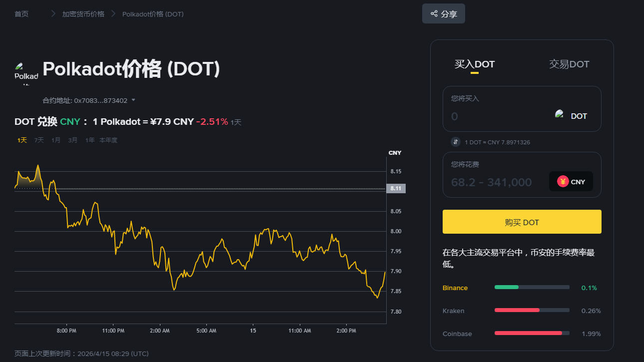Click the 页面上次更新时间 timestamp text

pos(81,354)
